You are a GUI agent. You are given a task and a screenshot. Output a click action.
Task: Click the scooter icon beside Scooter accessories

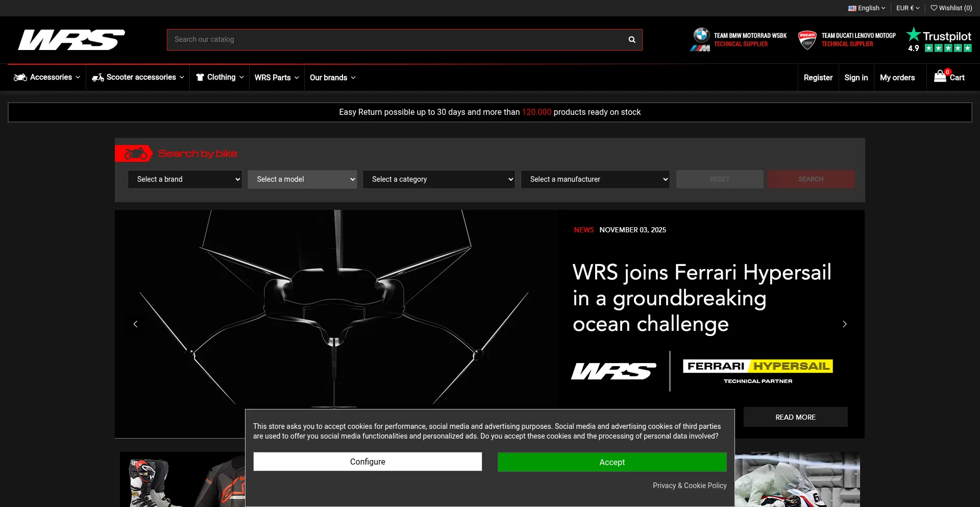click(x=98, y=77)
